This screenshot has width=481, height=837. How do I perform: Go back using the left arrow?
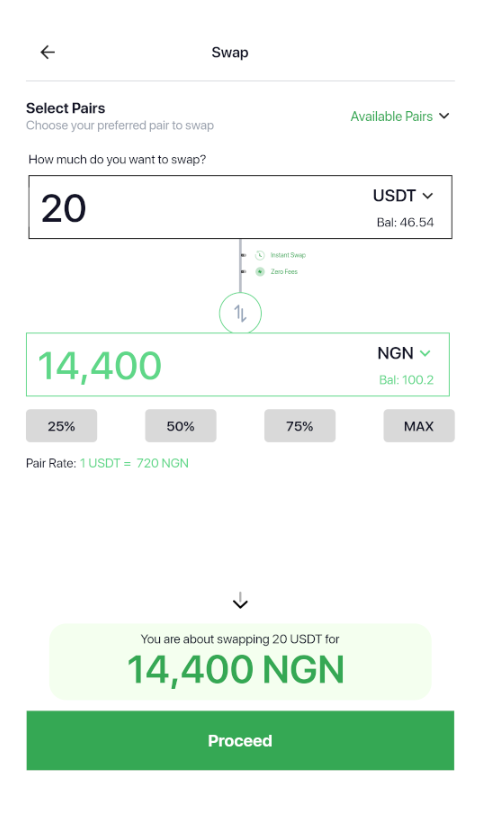click(x=48, y=52)
